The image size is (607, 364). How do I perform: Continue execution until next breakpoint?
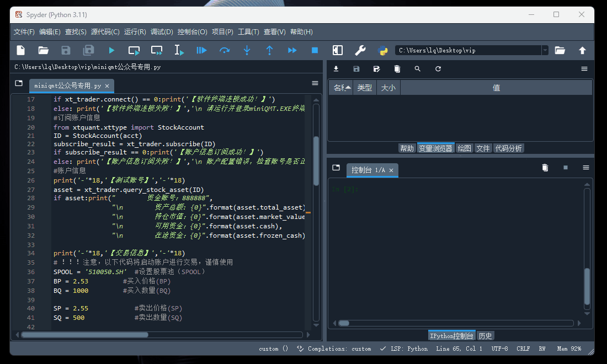(292, 50)
